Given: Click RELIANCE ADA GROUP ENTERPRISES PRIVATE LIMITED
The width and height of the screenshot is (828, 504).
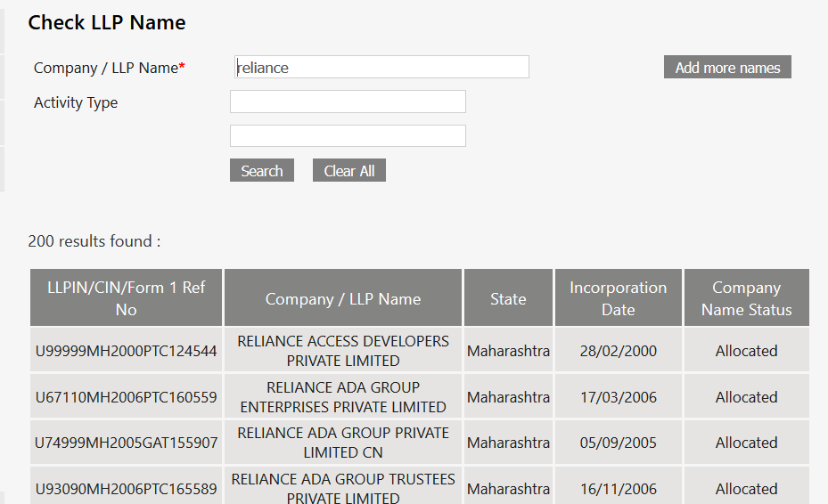Looking at the screenshot, I should tap(343, 397).
